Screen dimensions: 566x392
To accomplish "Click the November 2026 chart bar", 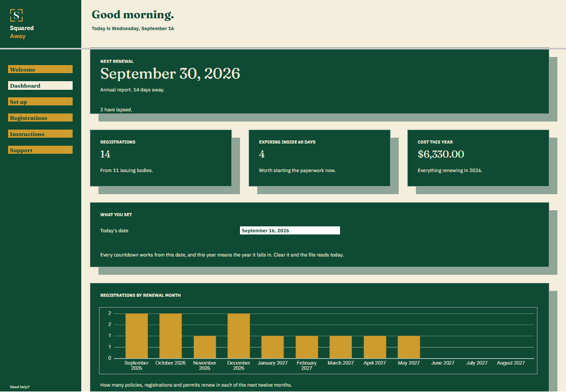I will (204, 347).
